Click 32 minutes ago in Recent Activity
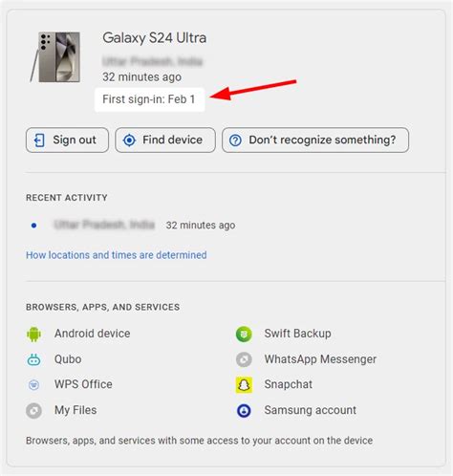 (201, 226)
